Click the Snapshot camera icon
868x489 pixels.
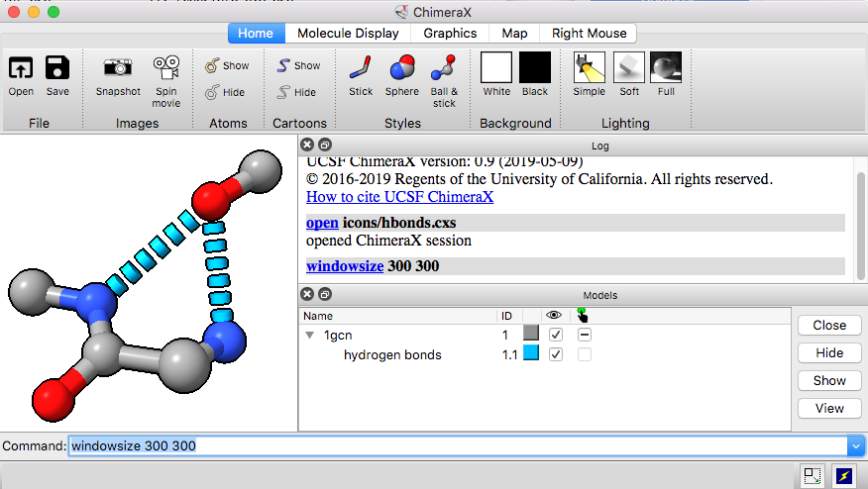[118, 68]
